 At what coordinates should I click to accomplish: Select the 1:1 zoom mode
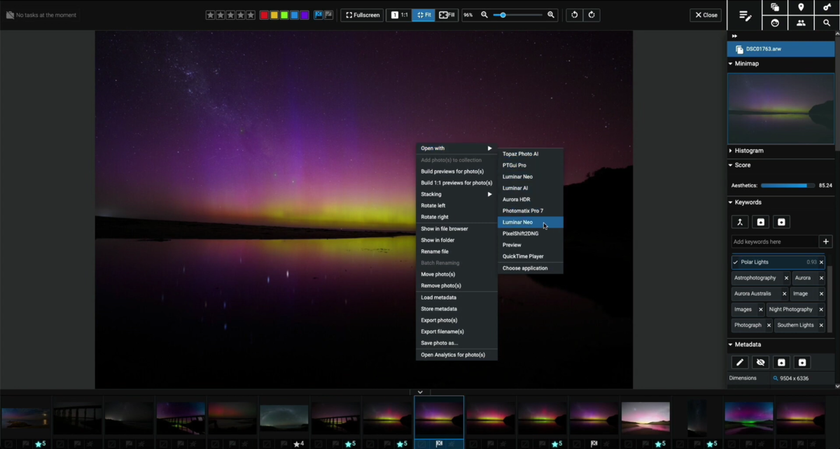pyautogui.click(x=399, y=15)
